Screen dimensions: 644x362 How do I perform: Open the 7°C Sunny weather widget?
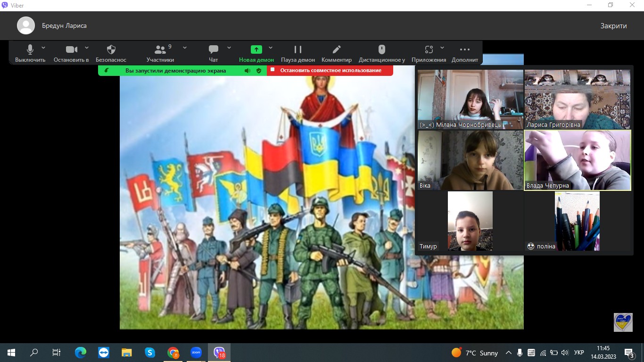(474, 353)
